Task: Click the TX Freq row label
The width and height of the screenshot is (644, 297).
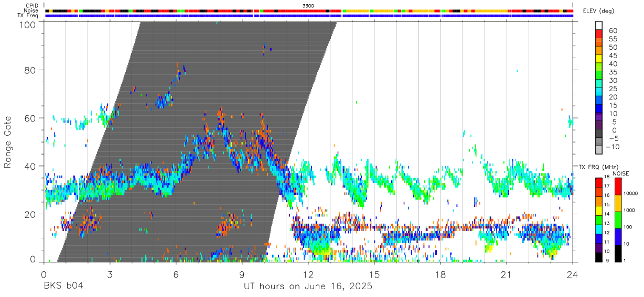Action: (29, 15)
